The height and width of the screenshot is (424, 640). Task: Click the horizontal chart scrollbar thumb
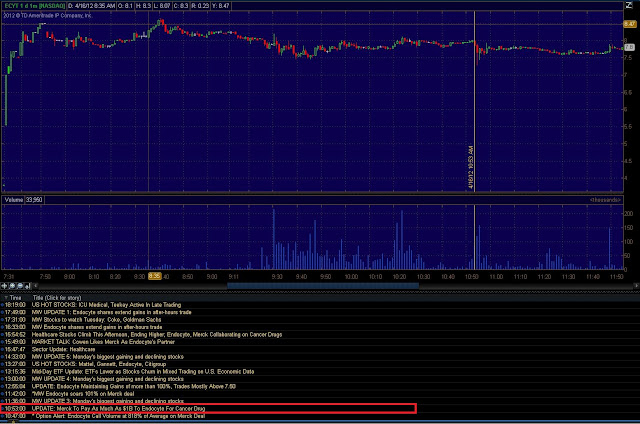click(x=323, y=286)
